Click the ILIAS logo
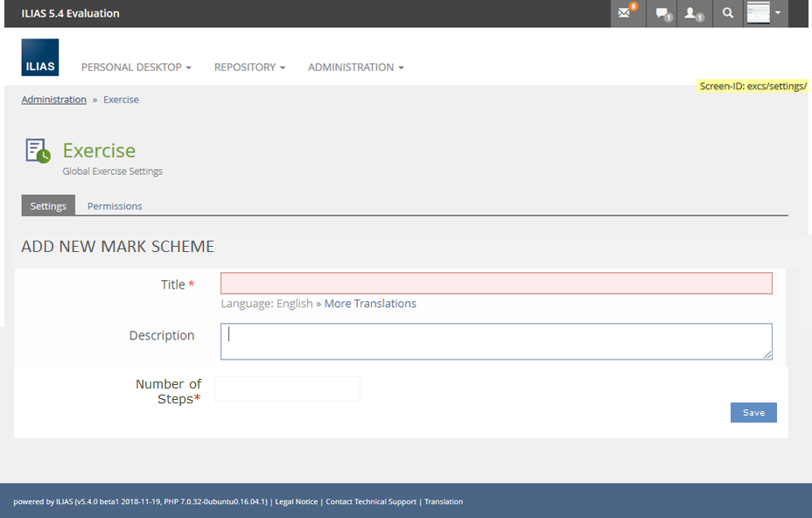Image resolution: width=812 pixels, height=518 pixels. coord(40,57)
